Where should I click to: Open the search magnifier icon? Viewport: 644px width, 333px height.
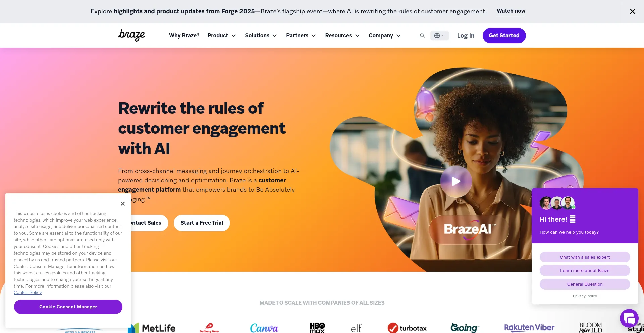(422, 36)
